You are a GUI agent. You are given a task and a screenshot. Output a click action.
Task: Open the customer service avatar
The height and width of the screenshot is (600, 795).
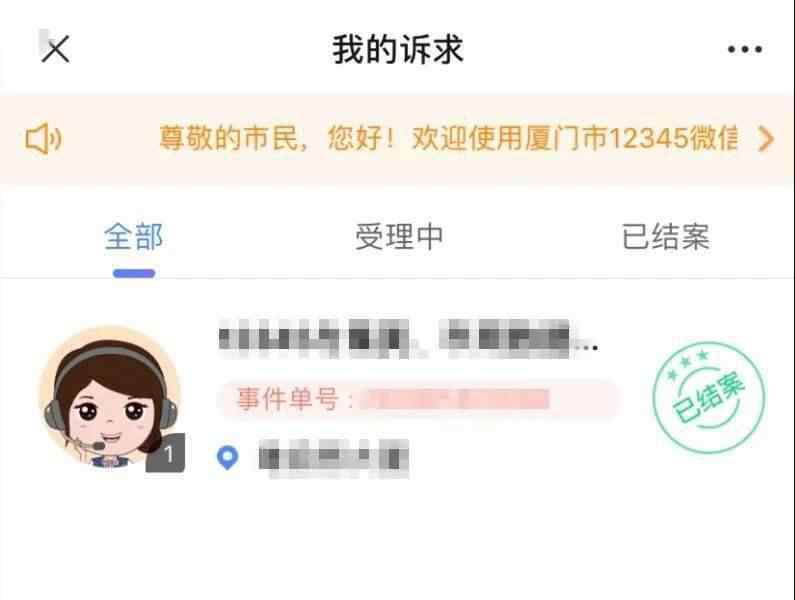(x=111, y=399)
